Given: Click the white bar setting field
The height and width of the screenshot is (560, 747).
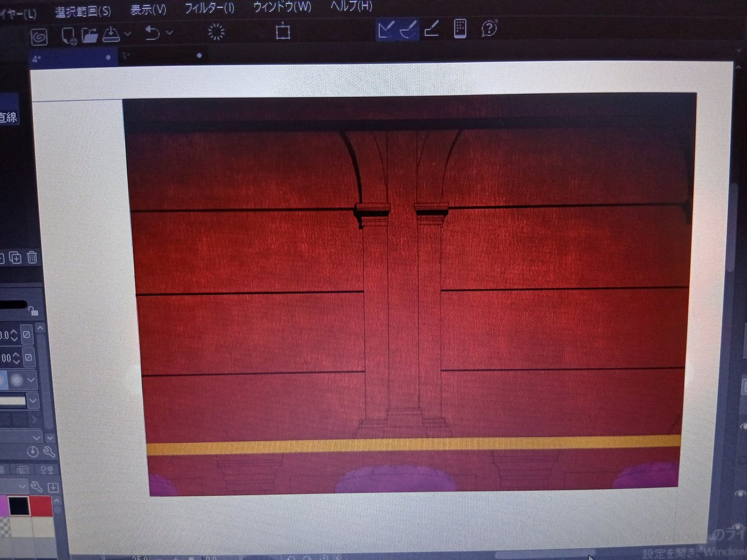Looking at the screenshot, I should click(12, 401).
